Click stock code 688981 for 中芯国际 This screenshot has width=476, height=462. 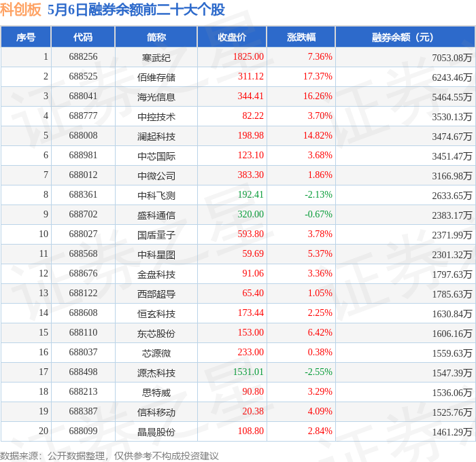(x=83, y=155)
